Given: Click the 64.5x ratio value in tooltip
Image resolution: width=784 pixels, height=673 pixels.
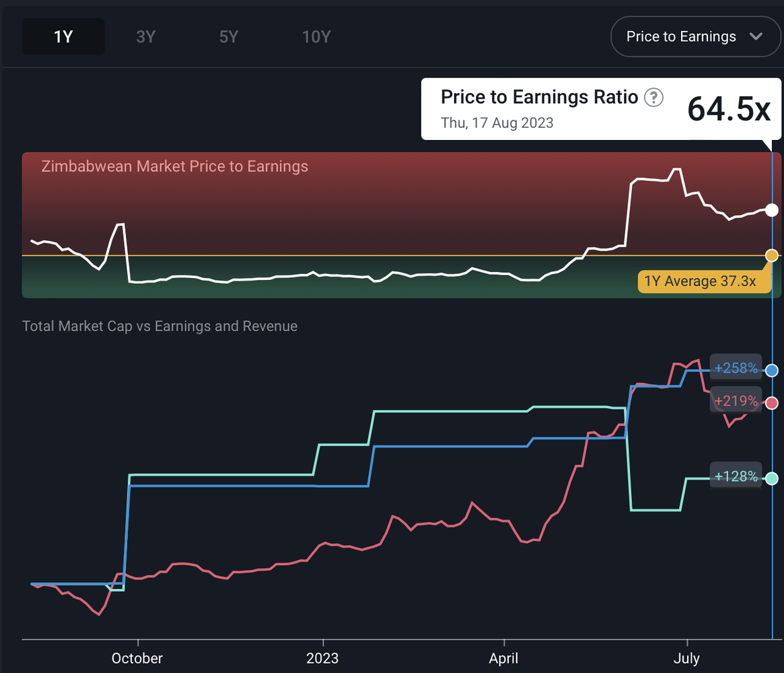Looking at the screenshot, I should tap(728, 109).
